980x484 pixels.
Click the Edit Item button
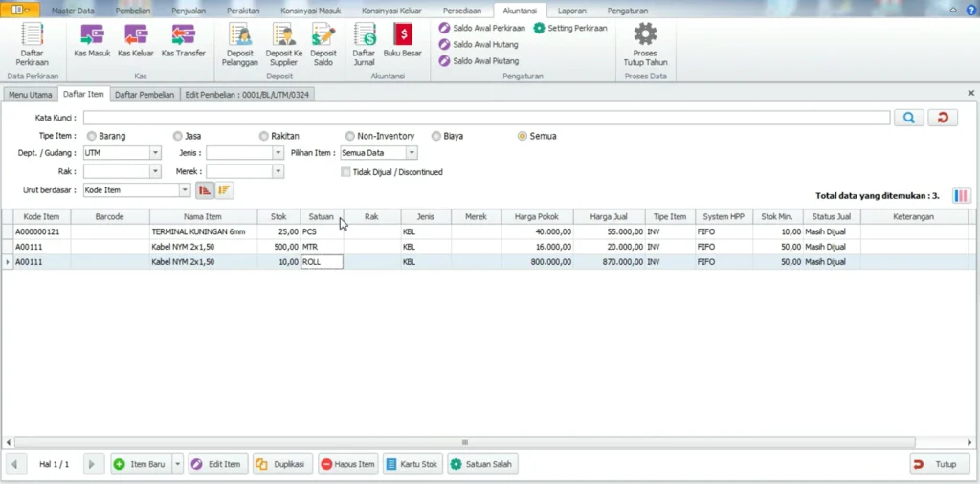[218, 464]
